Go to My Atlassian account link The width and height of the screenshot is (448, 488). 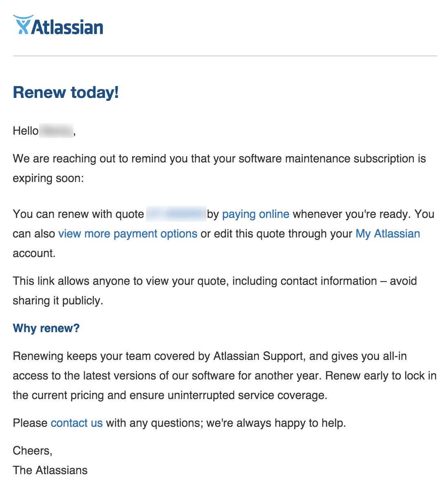pyautogui.click(x=388, y=234)
